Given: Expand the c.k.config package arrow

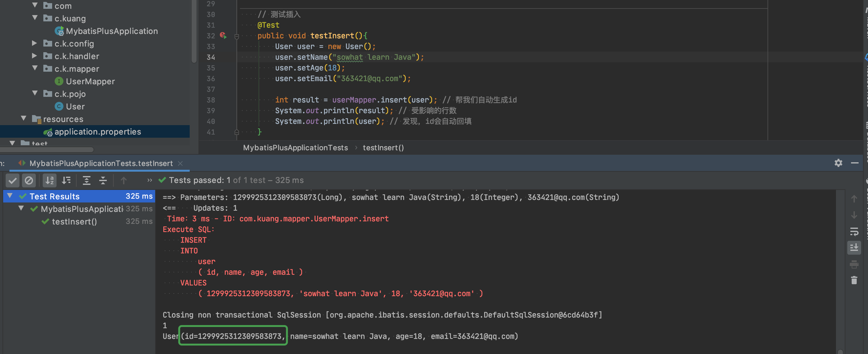Looking at the screenshot, I should (x=34, y=43).
